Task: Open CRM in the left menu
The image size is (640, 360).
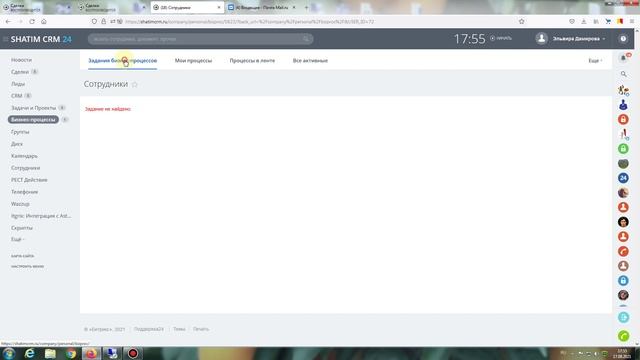Action: coord(16,96)
